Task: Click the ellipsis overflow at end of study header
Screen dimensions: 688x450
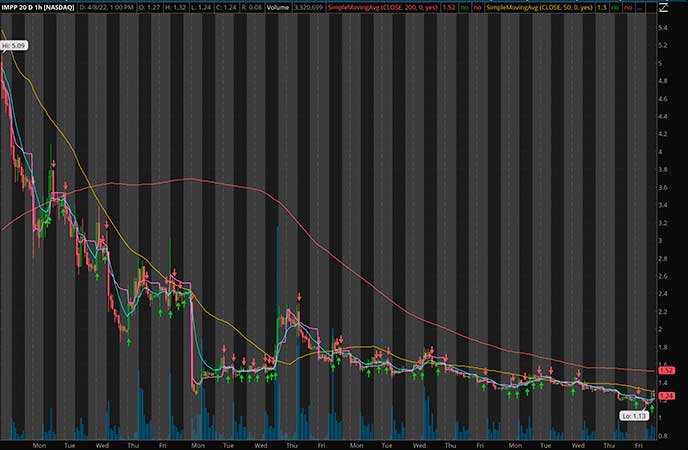Action: click(x=640, y=8)
